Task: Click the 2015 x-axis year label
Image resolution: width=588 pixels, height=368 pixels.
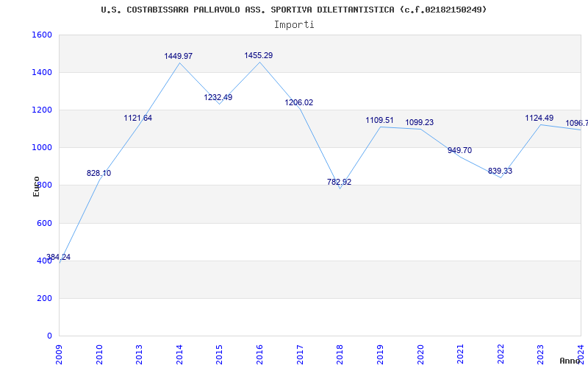Action: 220,354
